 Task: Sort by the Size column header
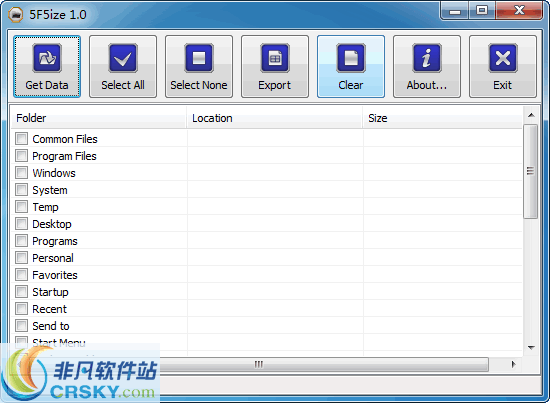[x=443, y=118]
